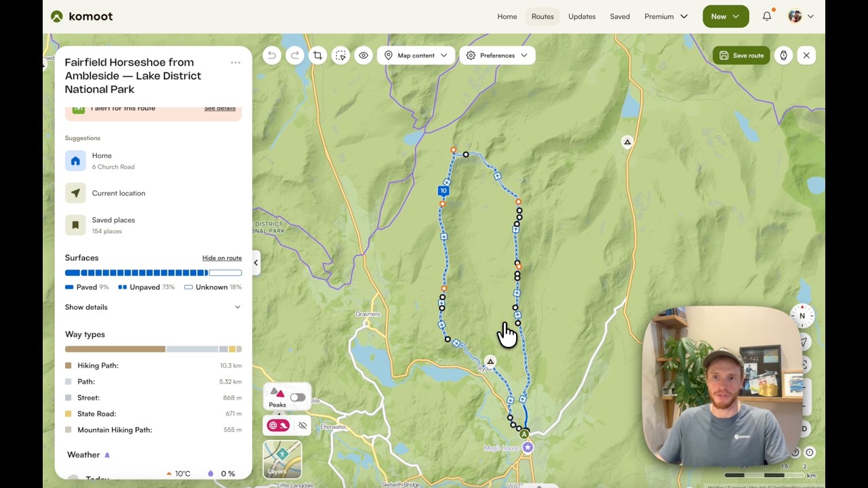Click the peak triangle marker near Rydal
This screenshot has height=488, width=868.
pyautogui.click(x=490, y=361)
